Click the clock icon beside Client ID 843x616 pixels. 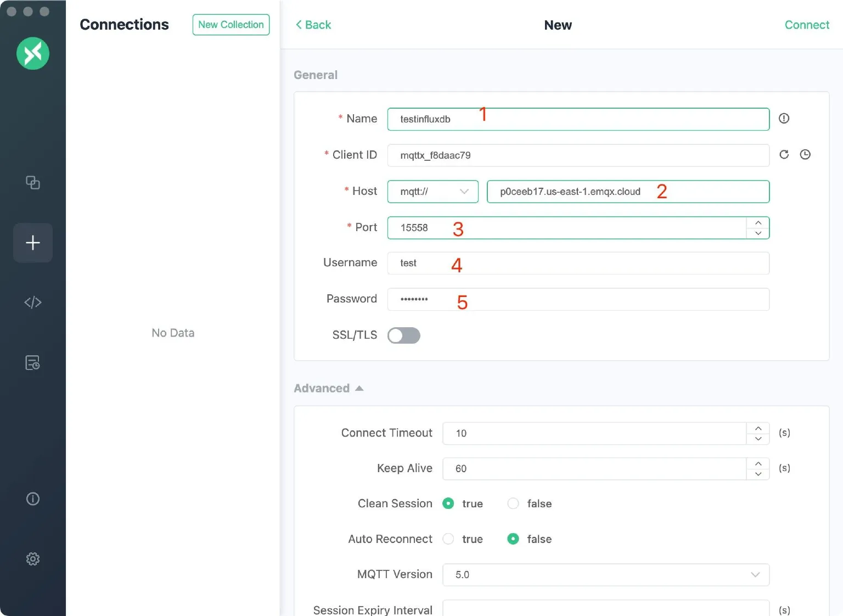[x=805, y=155]
